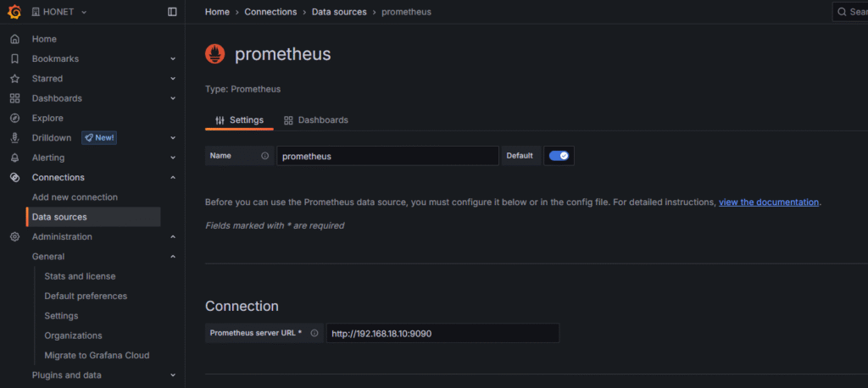The image size is (868, 388).
Task: Click the Dashboards grid icon in sidebar
Action: tap(14, 98)
